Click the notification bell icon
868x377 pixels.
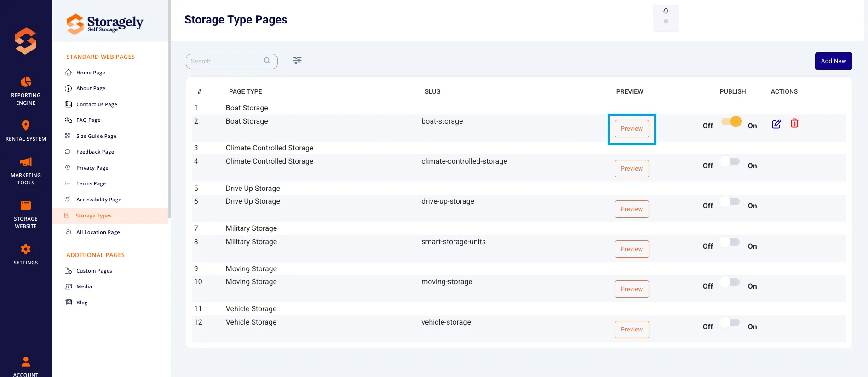[666, 11]
